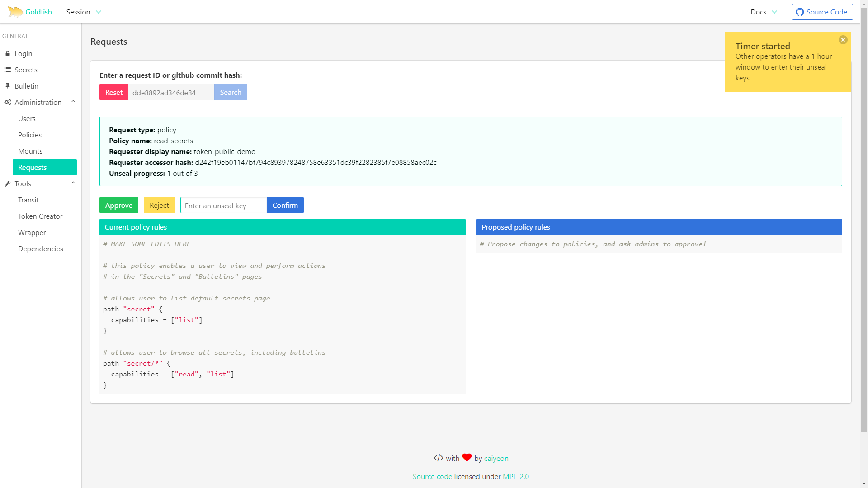
Task: Collapse the Tools section chevron
Action: coord(73,183)
